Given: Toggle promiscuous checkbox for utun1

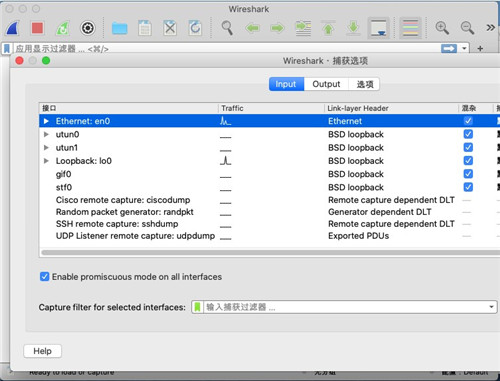Looking at the screenshot, I should coord(468,147).
